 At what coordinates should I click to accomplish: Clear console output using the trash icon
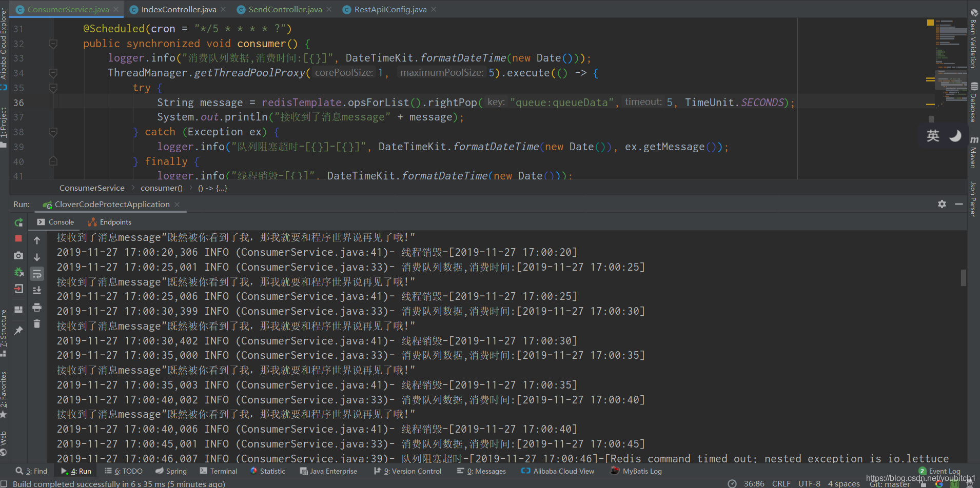37,324
